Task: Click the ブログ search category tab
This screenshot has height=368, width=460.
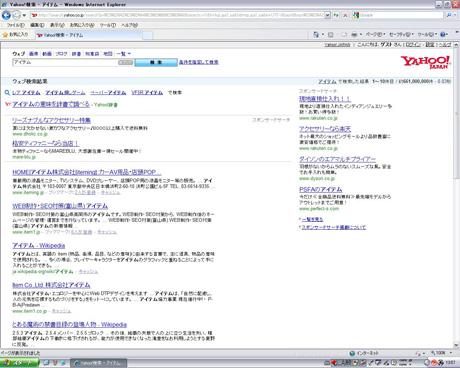Action: (62, 54)
